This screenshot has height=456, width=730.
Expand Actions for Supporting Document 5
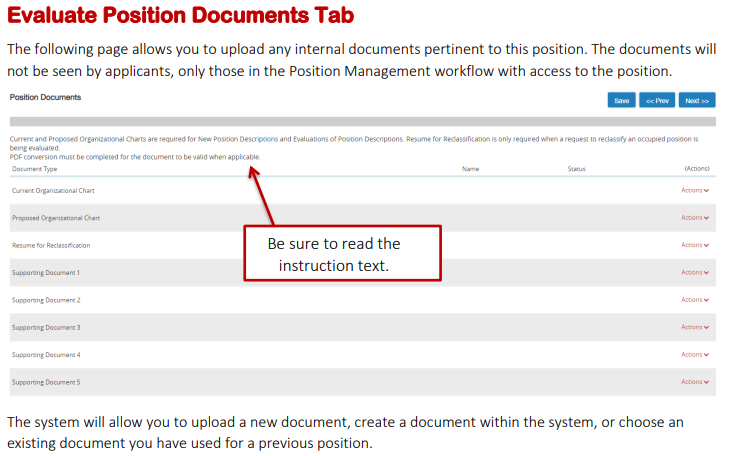[x=695, y=382]
